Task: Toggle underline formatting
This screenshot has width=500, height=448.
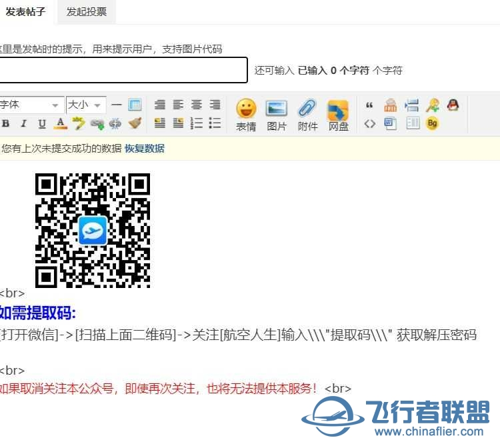Action: [x=42, y=123]
